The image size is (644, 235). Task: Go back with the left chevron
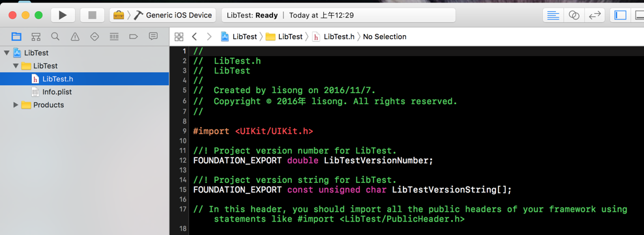pos(195,36)
